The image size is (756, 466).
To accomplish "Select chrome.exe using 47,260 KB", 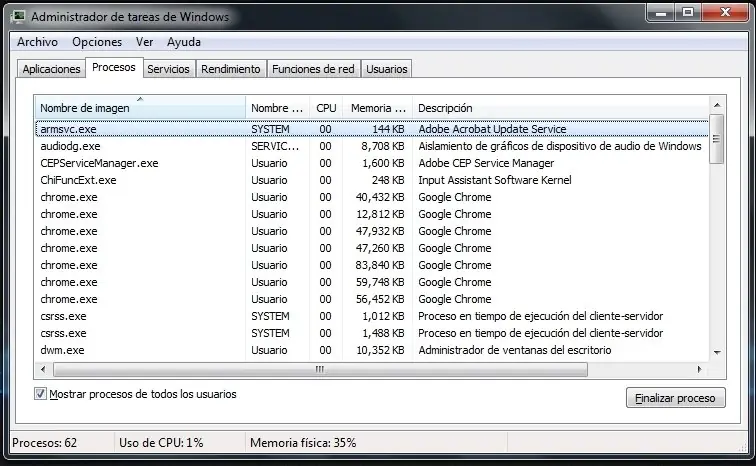I will [x=372, y=248].
